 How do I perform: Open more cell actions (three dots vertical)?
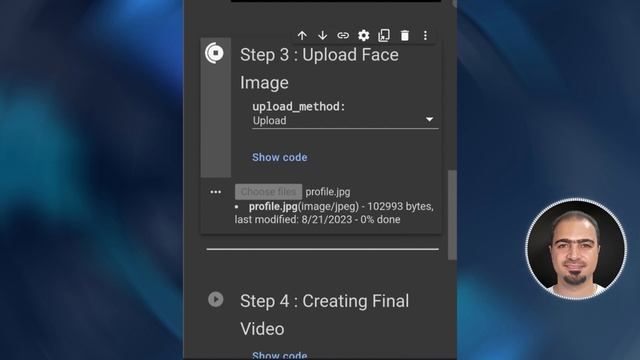pyautogui.click(x=425, y=36)
